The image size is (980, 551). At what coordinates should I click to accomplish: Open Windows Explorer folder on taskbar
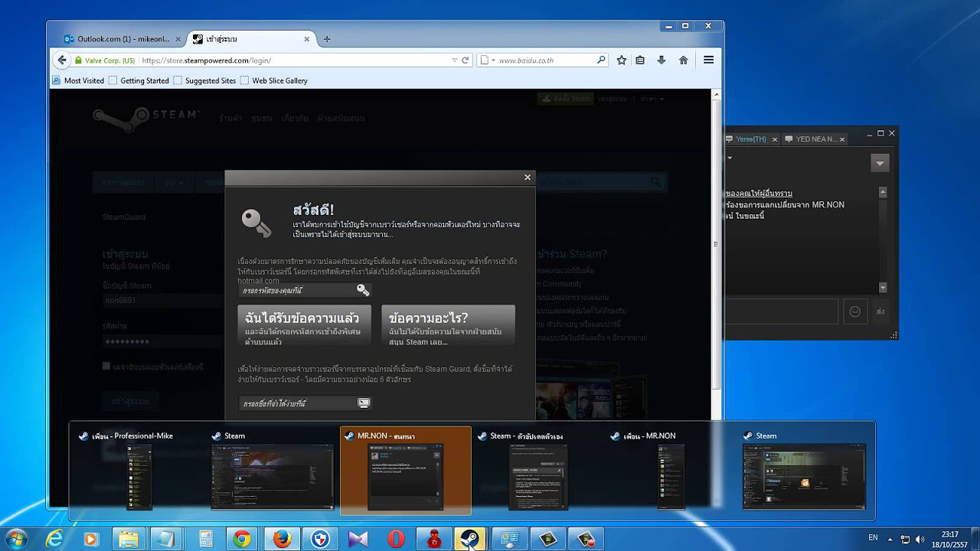[129, 539]
